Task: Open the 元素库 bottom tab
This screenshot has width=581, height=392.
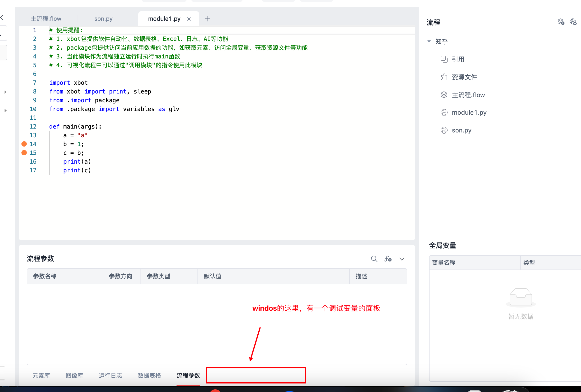Action: coord(41,375)
